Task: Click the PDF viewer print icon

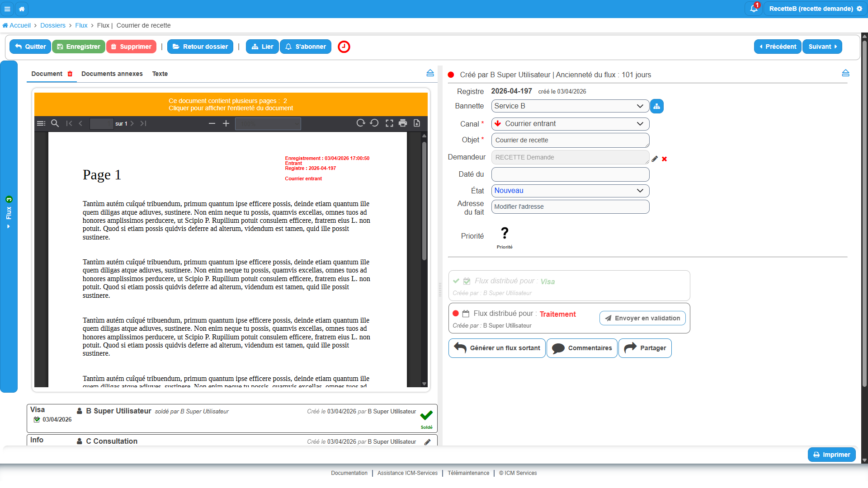Action: point(403,123)
